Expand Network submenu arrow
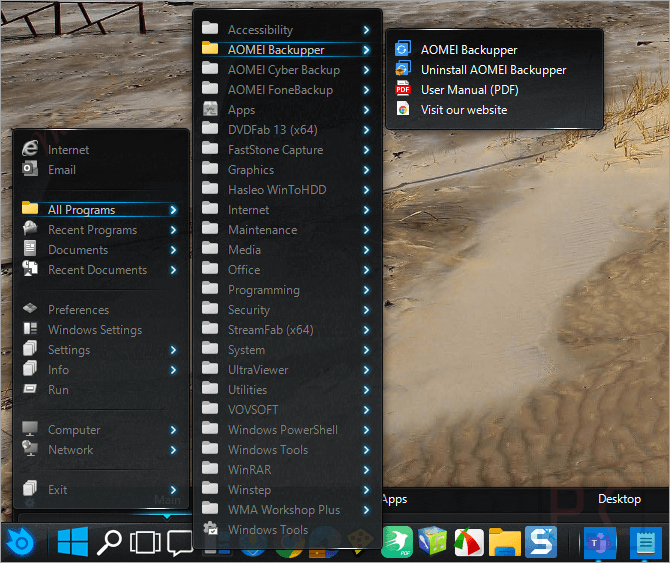 [x=173, y=450]
